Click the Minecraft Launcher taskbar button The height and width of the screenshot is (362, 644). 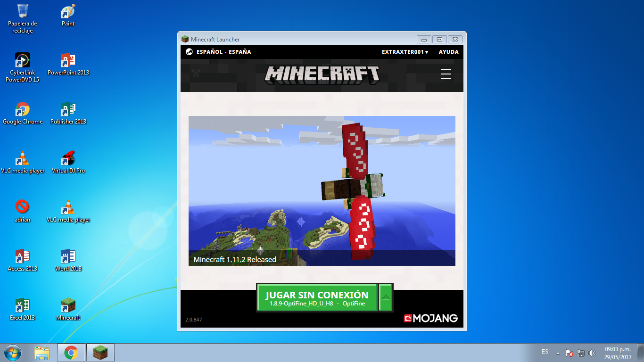click(x=100, y=353)
